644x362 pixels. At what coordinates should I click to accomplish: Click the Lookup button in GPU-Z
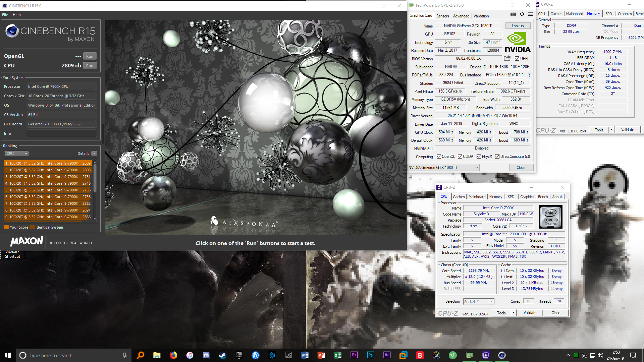(x=518, y=26)
